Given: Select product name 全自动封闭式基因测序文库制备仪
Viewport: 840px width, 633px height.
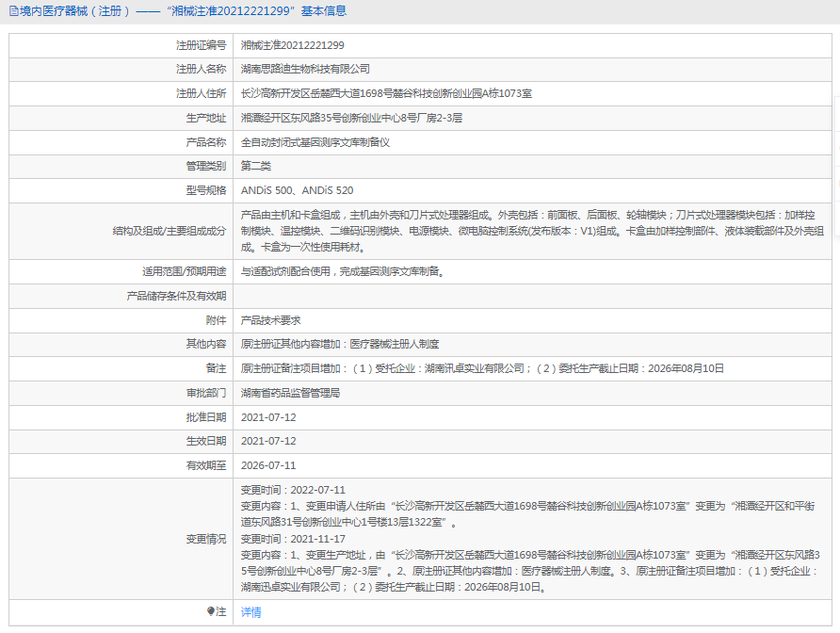Looking at the screenshot, I should click(x=315, y=142).
